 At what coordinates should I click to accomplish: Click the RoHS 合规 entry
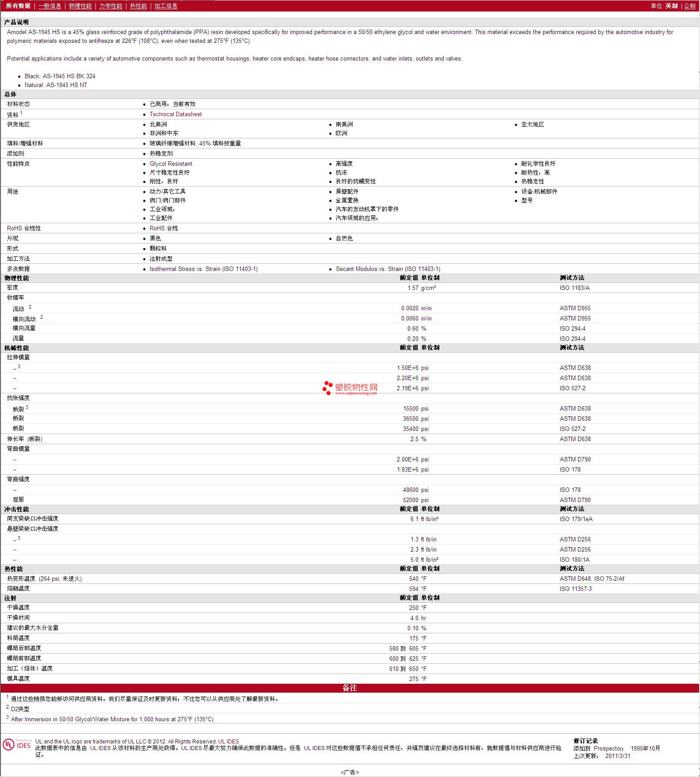164,228
